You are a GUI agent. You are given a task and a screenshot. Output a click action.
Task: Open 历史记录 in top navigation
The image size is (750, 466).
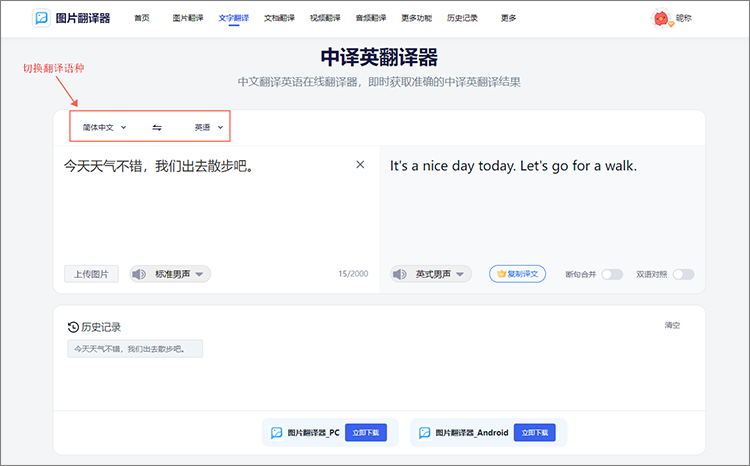tap(462, 18)
